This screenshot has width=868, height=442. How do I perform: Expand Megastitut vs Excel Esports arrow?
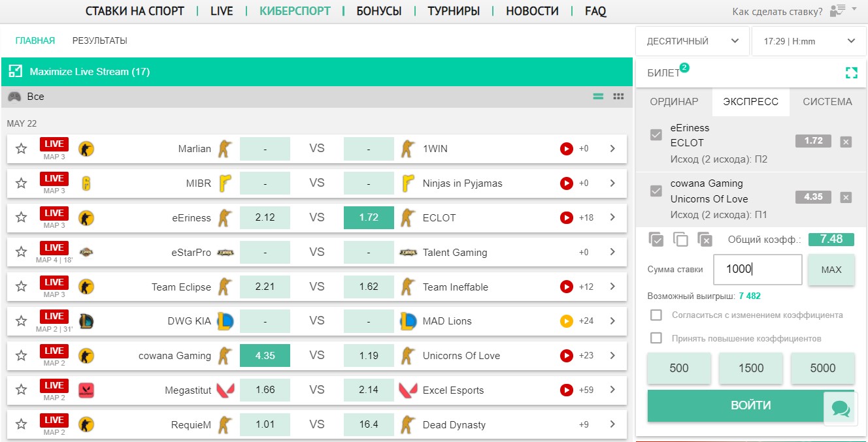[612, 390]
